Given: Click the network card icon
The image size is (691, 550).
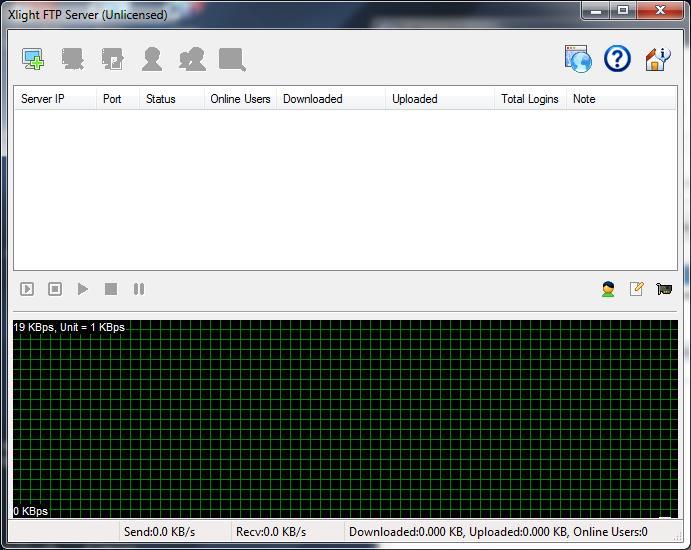Looking at the screenshot, I should (664, 289).
